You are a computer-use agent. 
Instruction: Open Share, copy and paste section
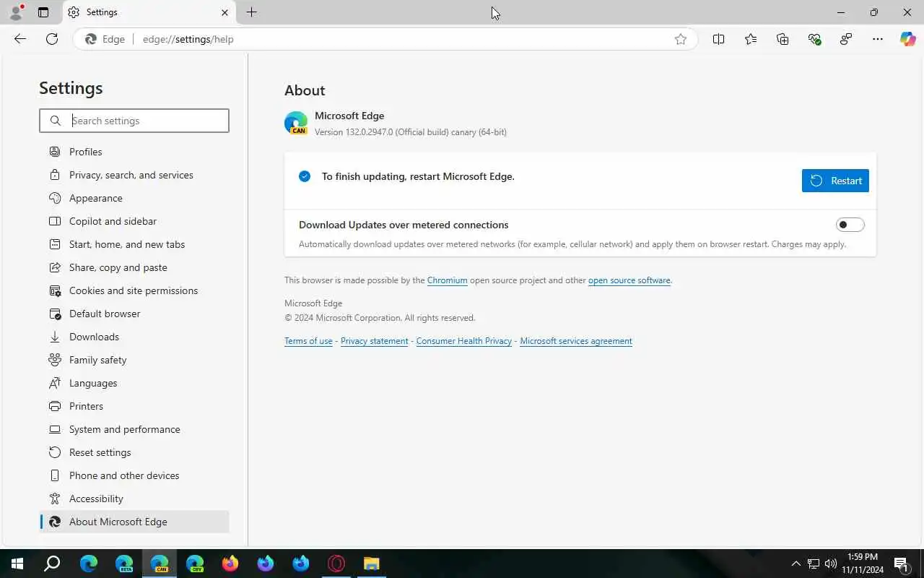click(x=134, y=267)
